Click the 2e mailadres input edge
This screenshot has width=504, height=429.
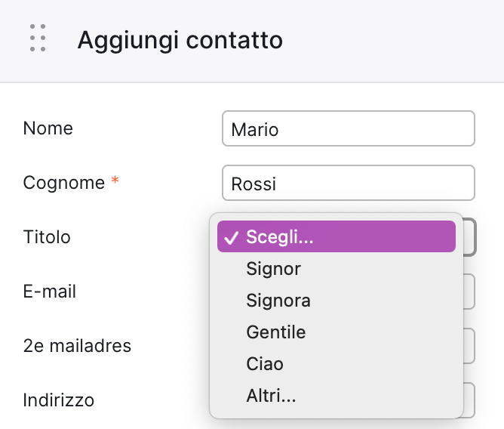469,346
